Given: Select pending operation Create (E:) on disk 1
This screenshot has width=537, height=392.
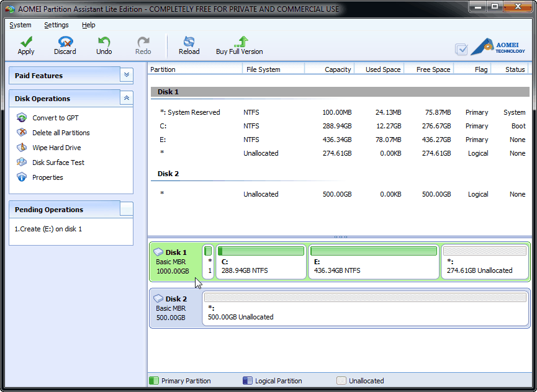Looking at the screenshot, I should [x=48, y=229].
